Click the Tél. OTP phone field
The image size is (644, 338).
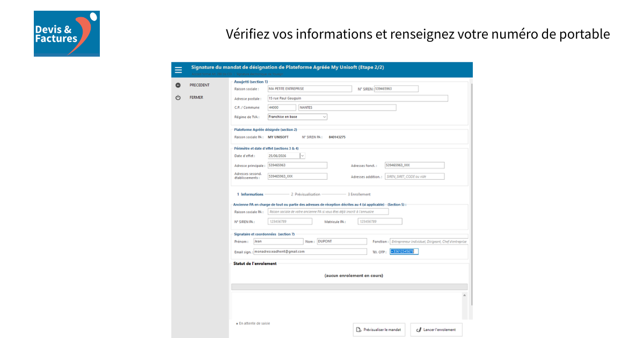[404, 252]
